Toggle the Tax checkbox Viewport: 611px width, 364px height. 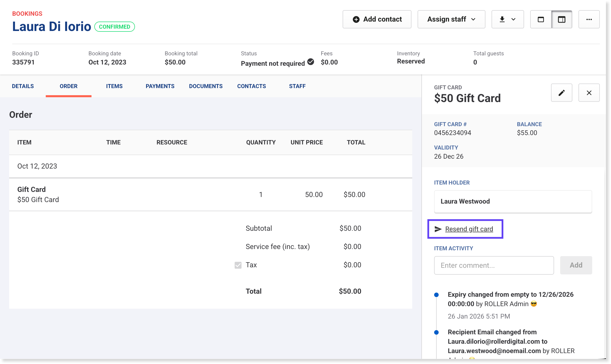click(x=238, y=265)
